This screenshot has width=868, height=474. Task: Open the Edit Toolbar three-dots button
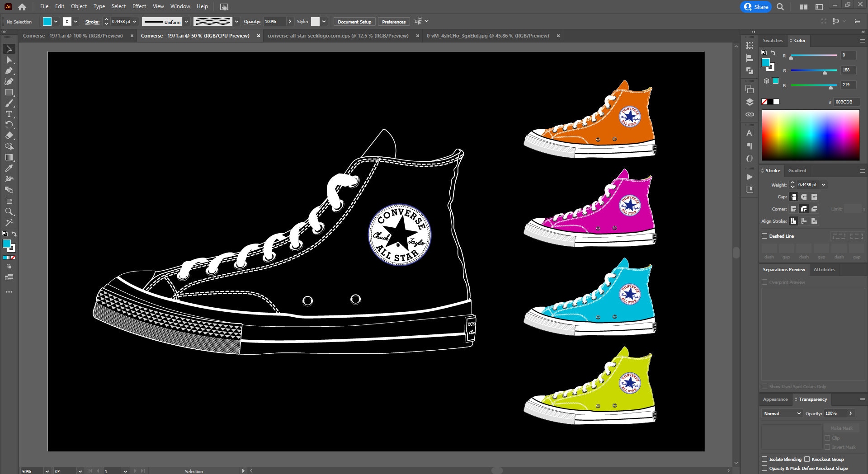pyautogui.click(x=9, y=292)
